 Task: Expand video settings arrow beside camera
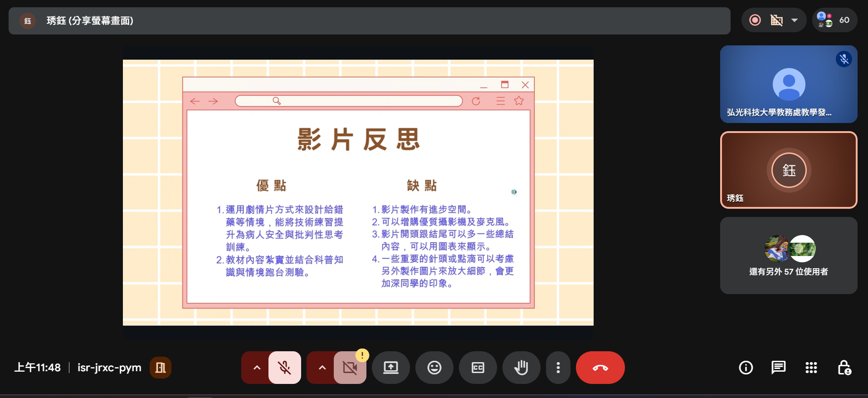coord(322,368)
